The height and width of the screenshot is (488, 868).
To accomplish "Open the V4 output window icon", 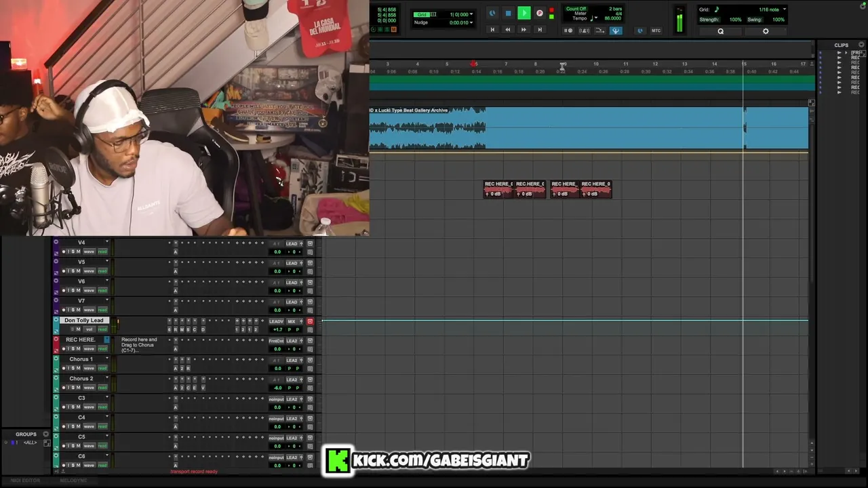I will point(310,243).
